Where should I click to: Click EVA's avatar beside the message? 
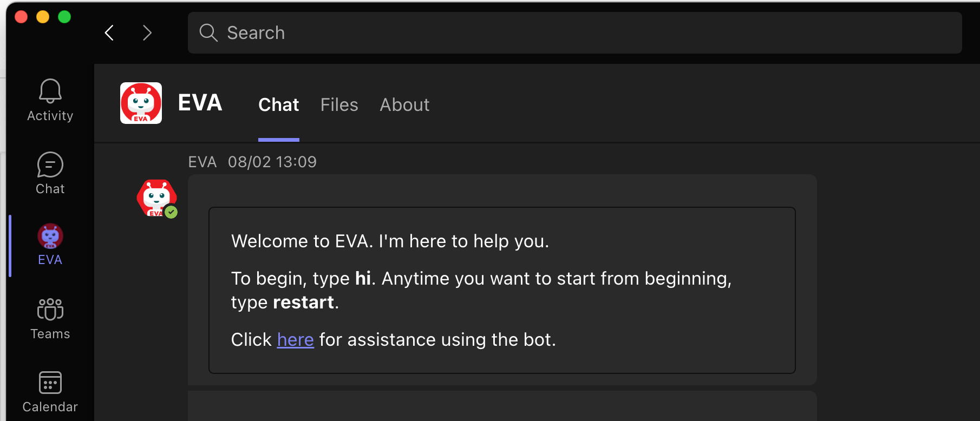coord(156,198)
